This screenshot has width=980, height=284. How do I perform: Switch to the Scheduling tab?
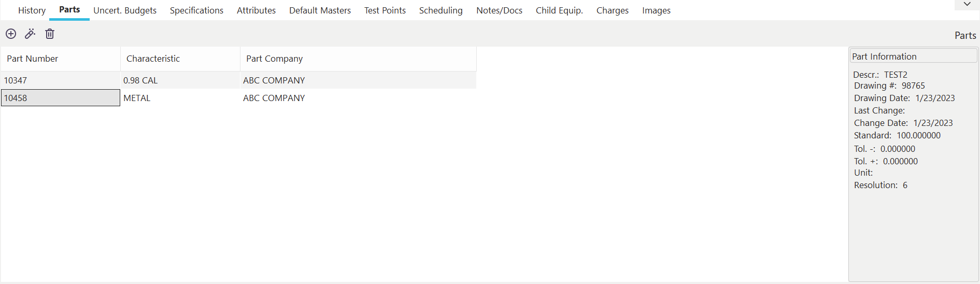point(441,10)
